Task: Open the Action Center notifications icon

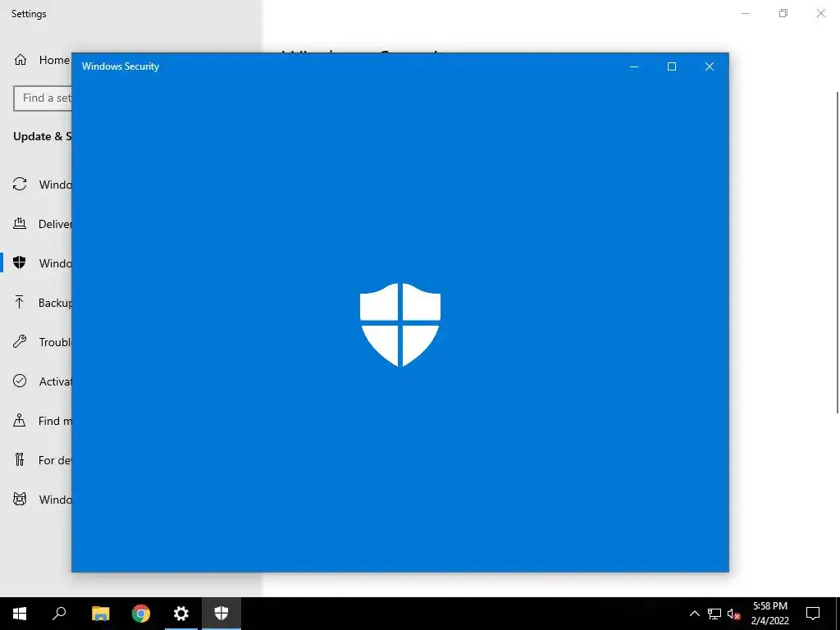Action: tap(813, 614)
